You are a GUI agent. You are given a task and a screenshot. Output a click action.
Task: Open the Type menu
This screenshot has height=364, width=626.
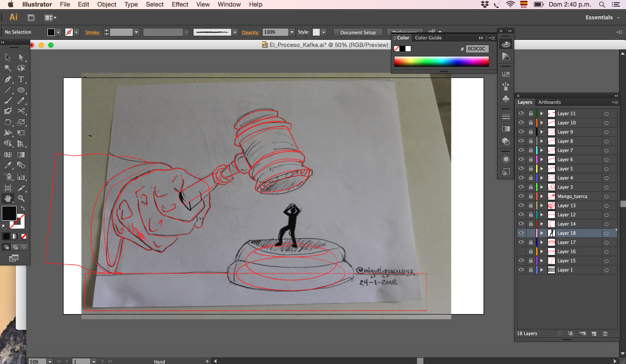pos(131,4)
